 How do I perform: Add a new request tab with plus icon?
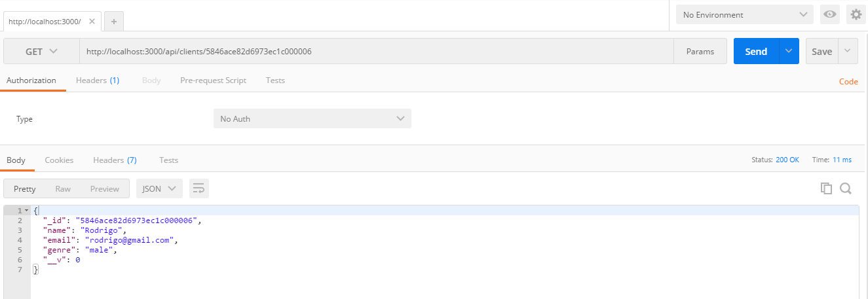point(113,22)
